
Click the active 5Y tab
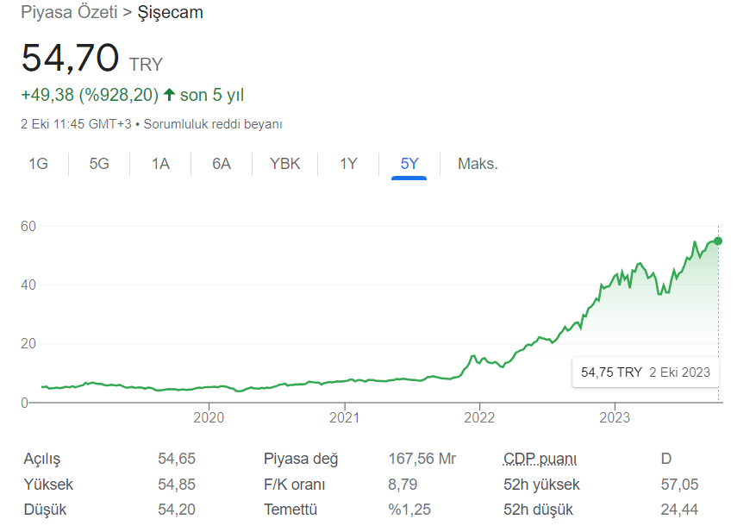(409, 164)
